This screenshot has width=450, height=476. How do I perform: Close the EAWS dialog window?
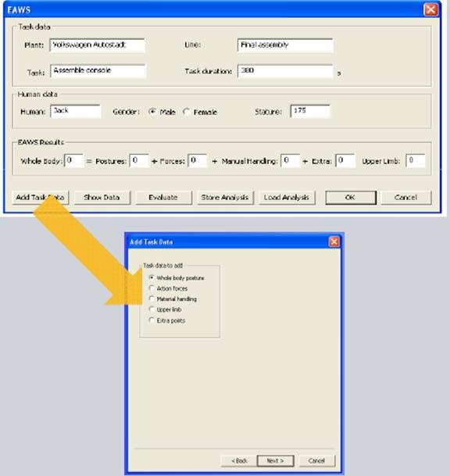(430, 9)
